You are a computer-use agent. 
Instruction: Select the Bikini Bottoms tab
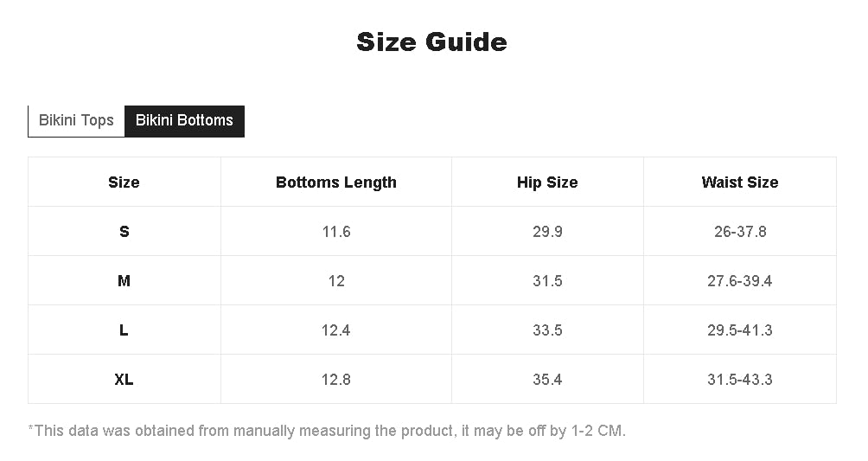click(184, 120)
